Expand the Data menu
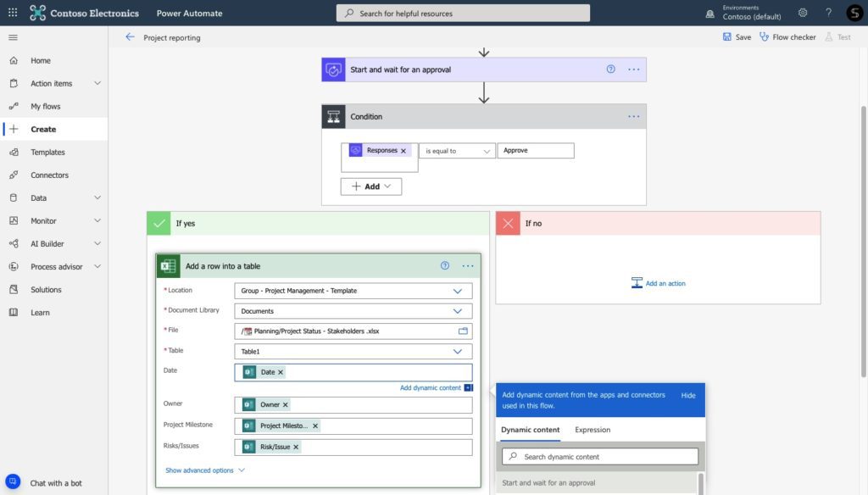Viewport: 868px width, 495px height. click(x=97, y=197)
